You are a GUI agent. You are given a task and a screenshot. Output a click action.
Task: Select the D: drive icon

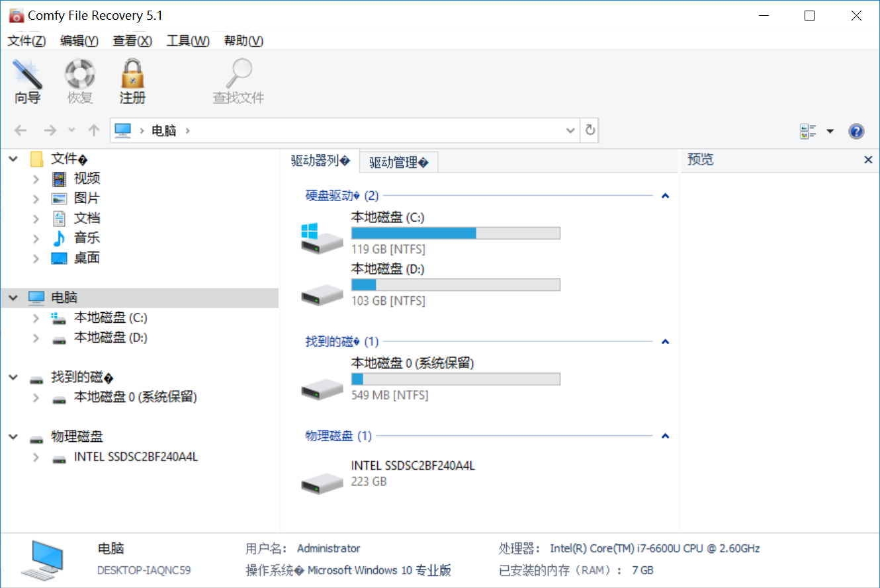point(322,295)
